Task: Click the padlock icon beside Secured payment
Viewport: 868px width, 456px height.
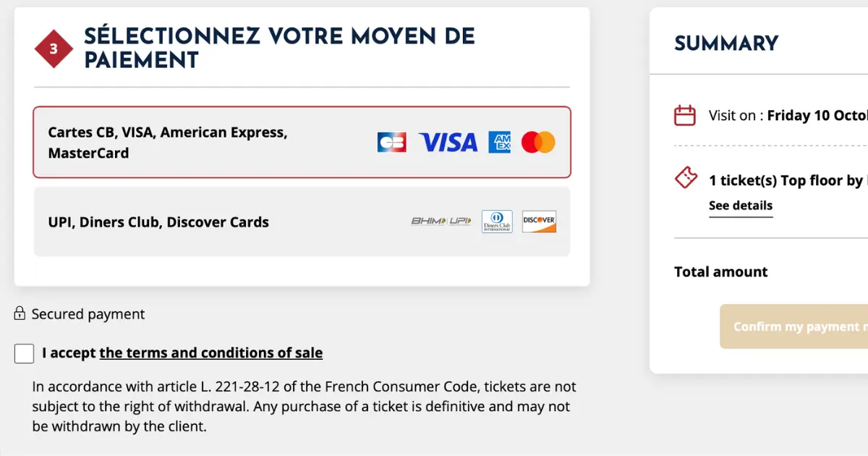Action: click(20, 313)
